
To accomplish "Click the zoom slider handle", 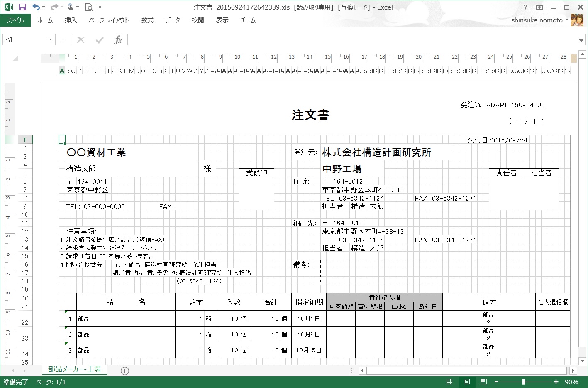I will (x=524, y=382).
